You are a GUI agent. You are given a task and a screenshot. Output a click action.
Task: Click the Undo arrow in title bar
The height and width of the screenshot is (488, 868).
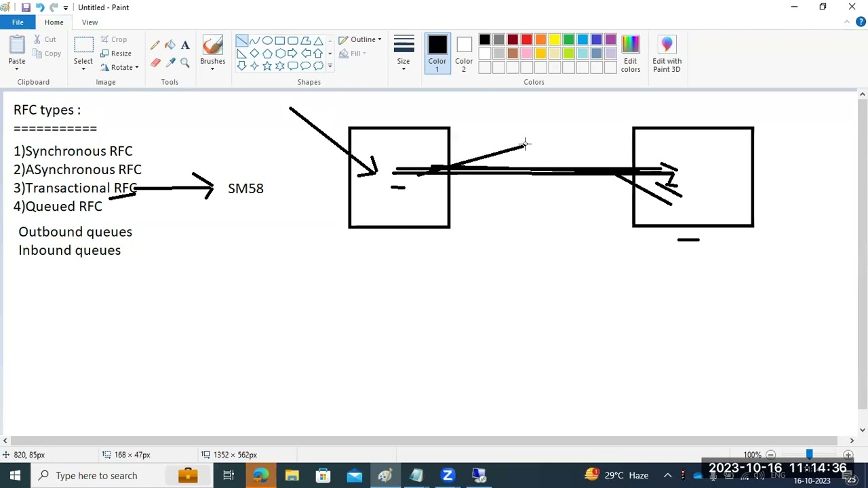40,7
